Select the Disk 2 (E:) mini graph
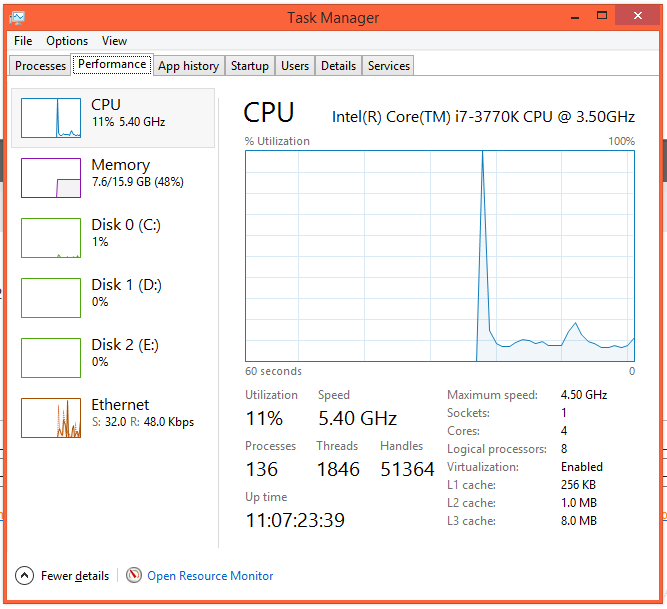667x609 pixels. coord(51,358)
